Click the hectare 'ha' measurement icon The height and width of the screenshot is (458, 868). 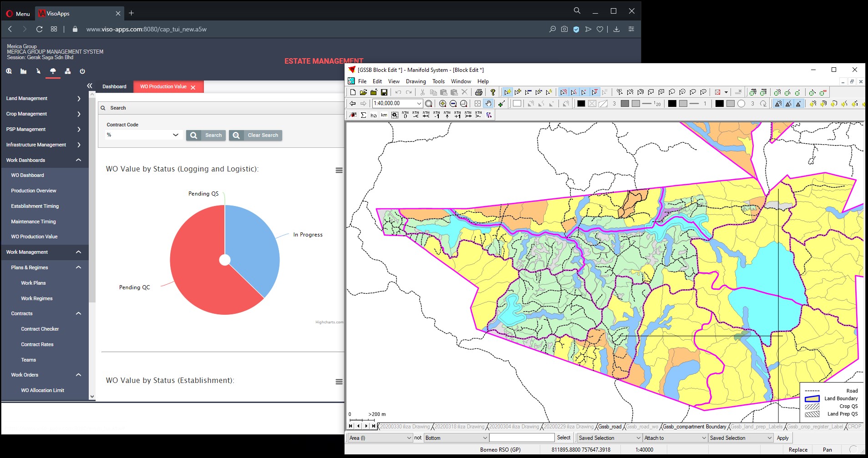(x=373, y=115)
